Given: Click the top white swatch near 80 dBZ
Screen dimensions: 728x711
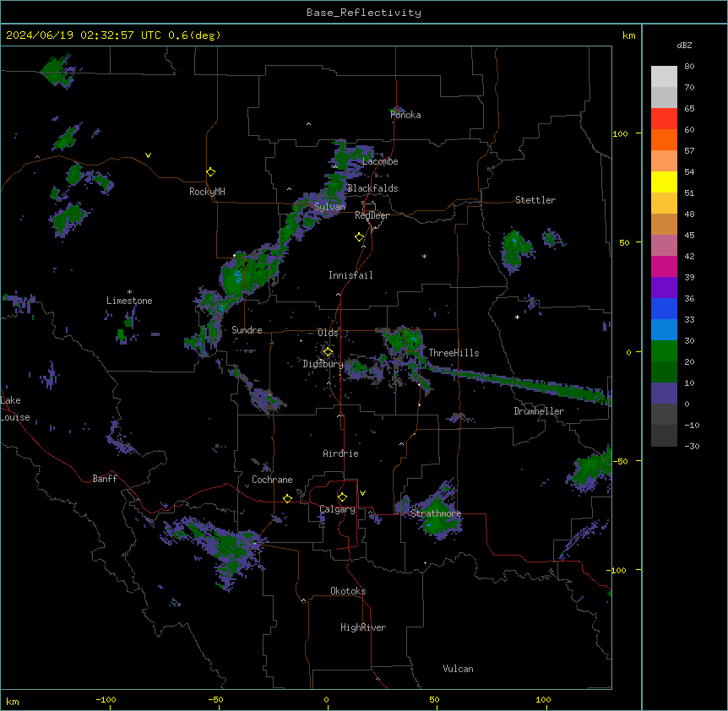Looking at the screenshot, I should pyautogui.click(x=664, y=77).
